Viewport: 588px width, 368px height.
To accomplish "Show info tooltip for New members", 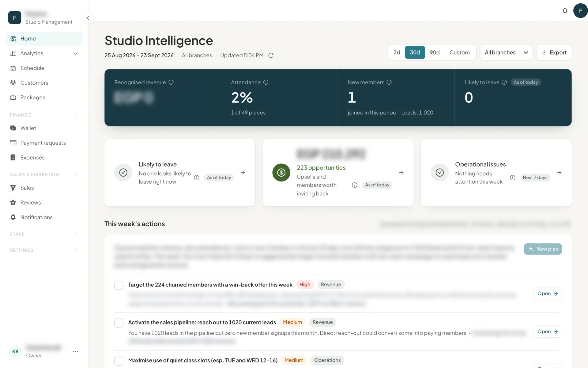I will click(x=389, y=82).
